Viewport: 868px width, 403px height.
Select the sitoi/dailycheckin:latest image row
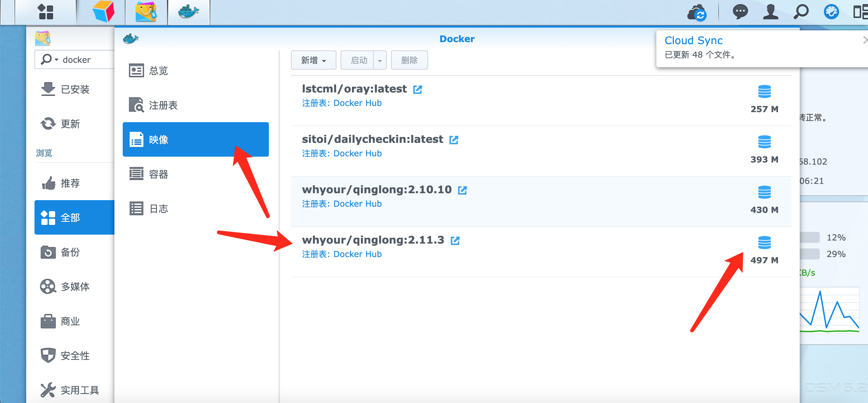[x=541, y=151]
